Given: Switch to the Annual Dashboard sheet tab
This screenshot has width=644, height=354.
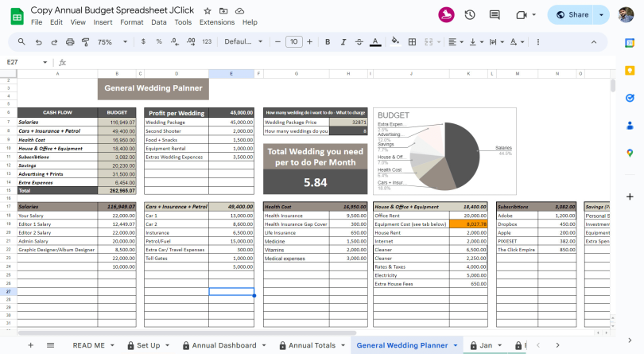Looking at the screenshot, I should (224, 345).
